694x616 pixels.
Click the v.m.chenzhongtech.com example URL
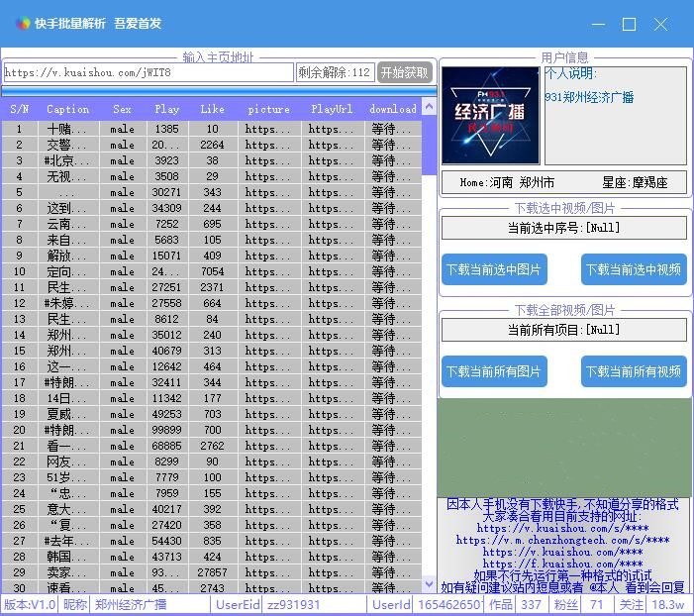(x=562, y=541)
